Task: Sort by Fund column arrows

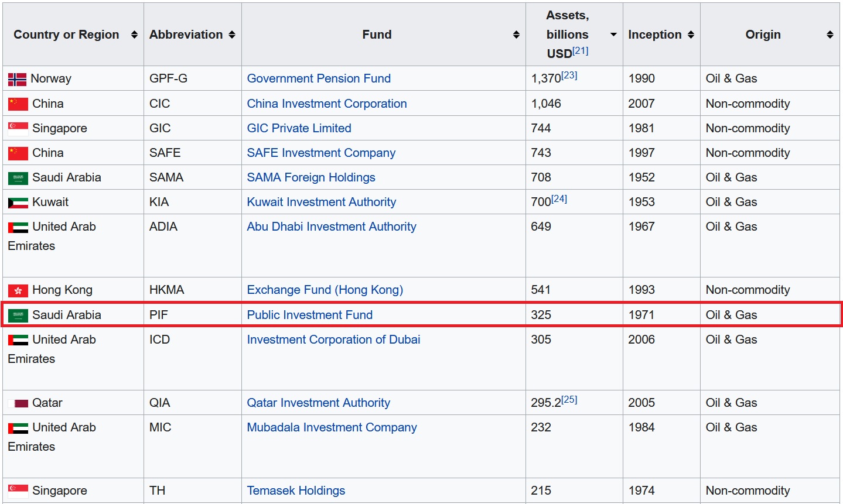Action: pos(516,35)
